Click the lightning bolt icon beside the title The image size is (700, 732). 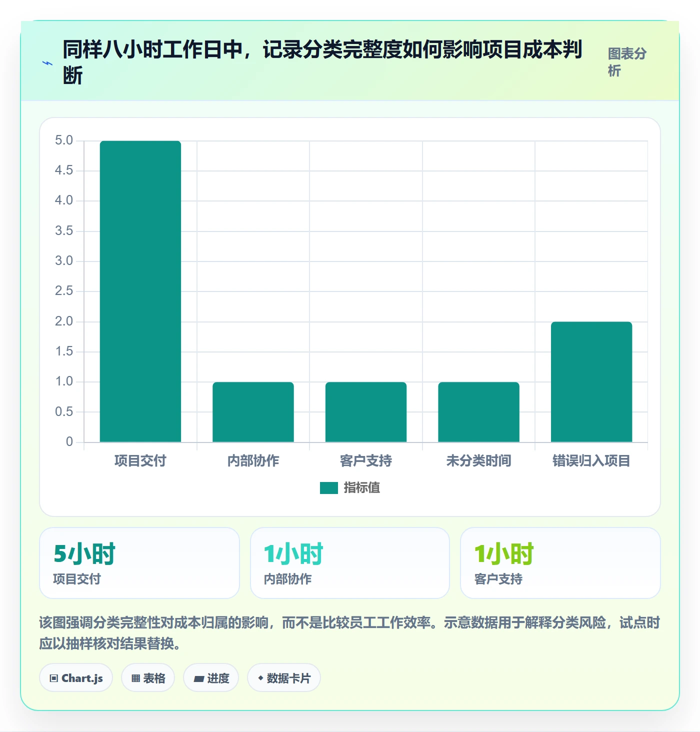click(x=47, y=63)
